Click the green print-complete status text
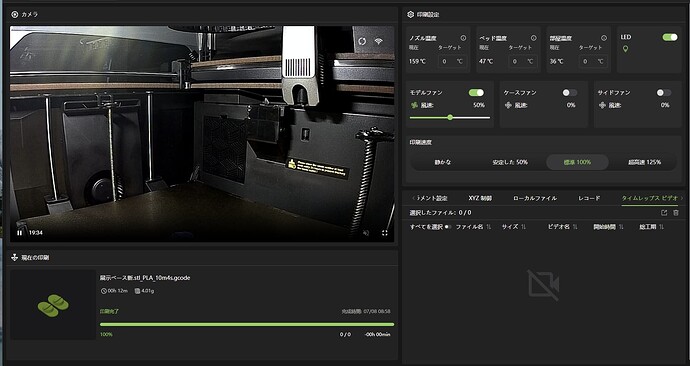Screen dimensions: 690x366 (x=109, y=311)
